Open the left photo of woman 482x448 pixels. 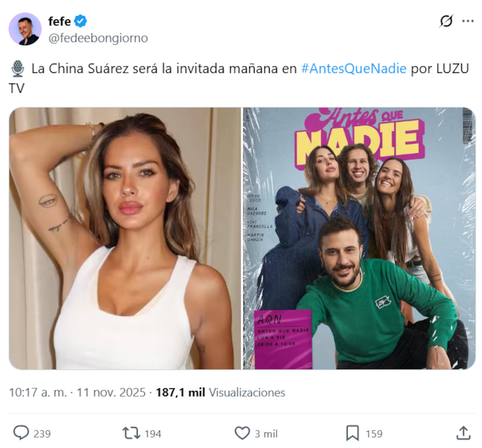tap(125, 238)
